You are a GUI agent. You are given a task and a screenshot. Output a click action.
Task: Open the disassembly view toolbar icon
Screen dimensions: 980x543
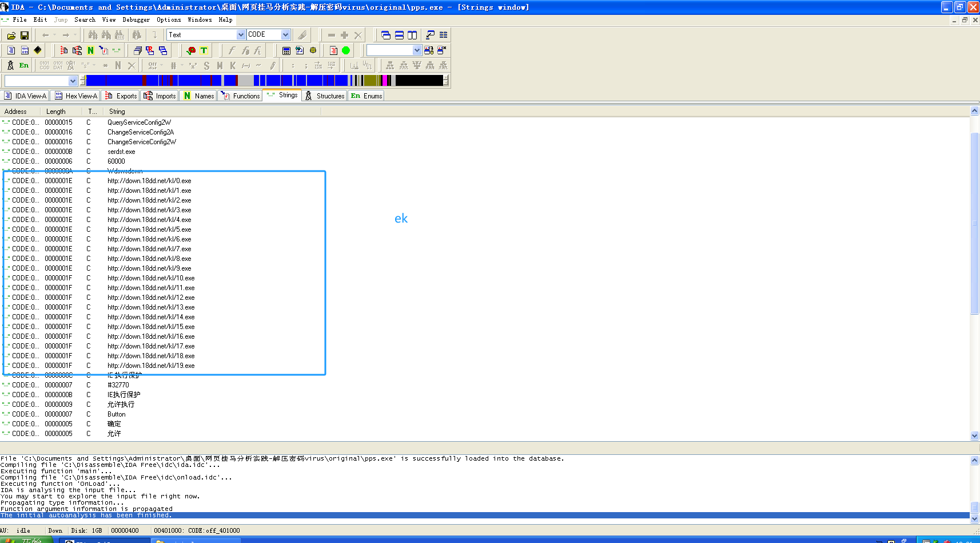click(11, 50)
